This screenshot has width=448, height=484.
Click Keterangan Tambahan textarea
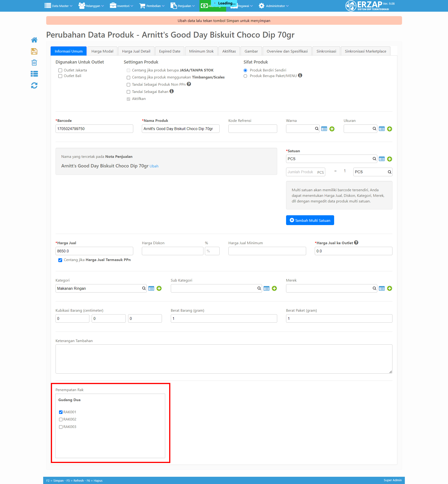(x=224, y=359)
